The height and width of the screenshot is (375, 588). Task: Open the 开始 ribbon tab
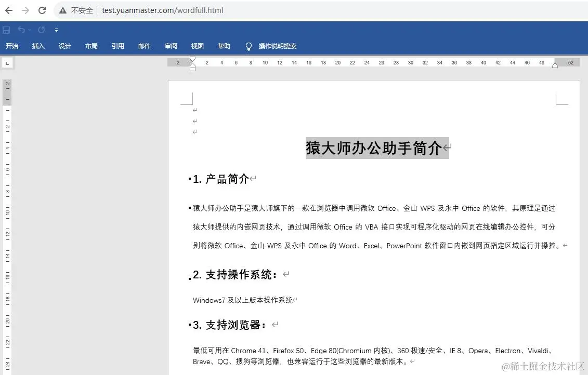(11, 46)
